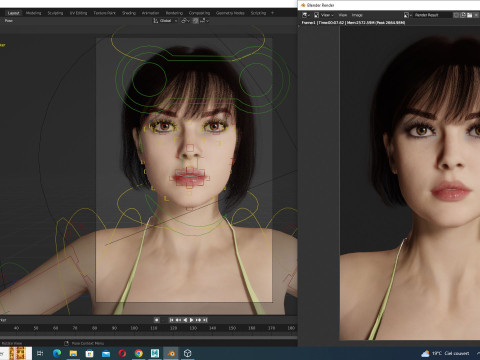Viewport: 480px width, 360px height.
Task: Switch to Blender via taskbar icon
Action: coord(171,353)
